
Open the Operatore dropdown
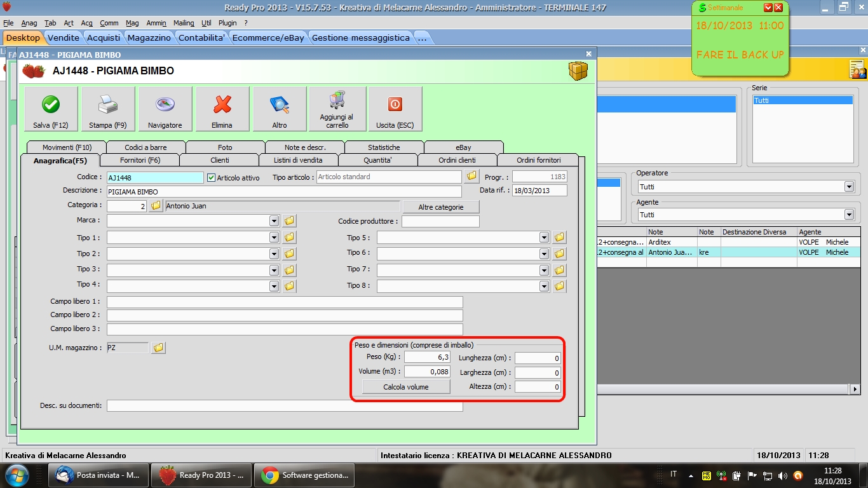849,187
